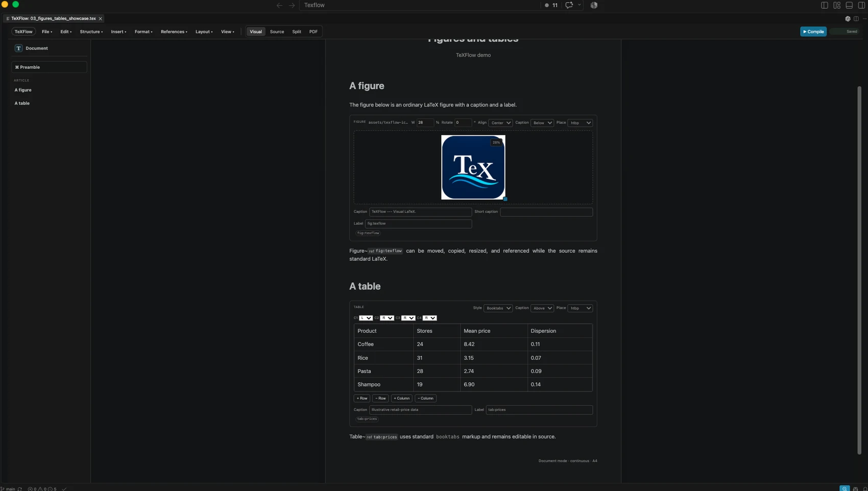Remove a table column with − Column

click(x=425, y=398)
